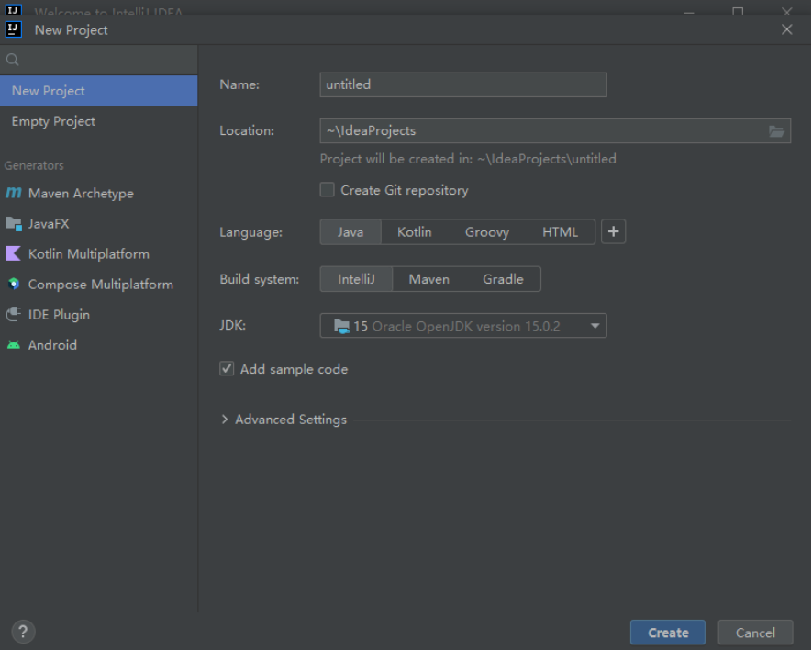Click the Add sample code label
The width and height of the screenshot is (812, 650).
(294, 369)
